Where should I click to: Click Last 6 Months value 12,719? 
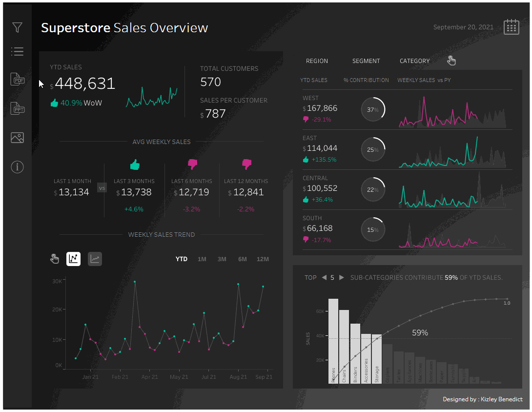[194, 192]
